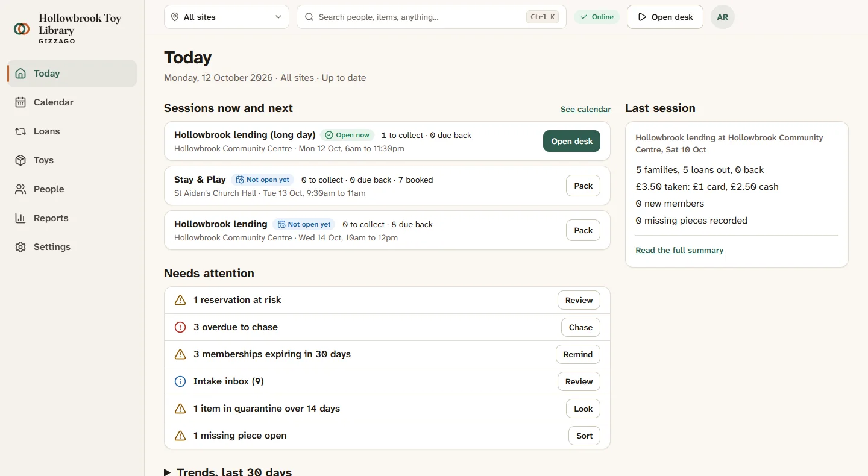The height and width of the screenshot is (476, 868).
Task: Go to Calendar in the sidebar
Action: tap(72, 102)
